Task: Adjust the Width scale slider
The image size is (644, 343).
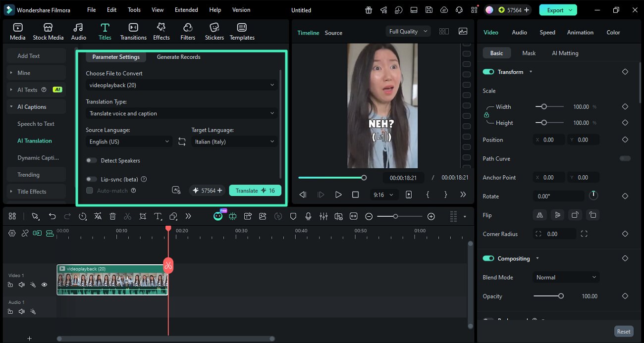Action: pos(549,106)
